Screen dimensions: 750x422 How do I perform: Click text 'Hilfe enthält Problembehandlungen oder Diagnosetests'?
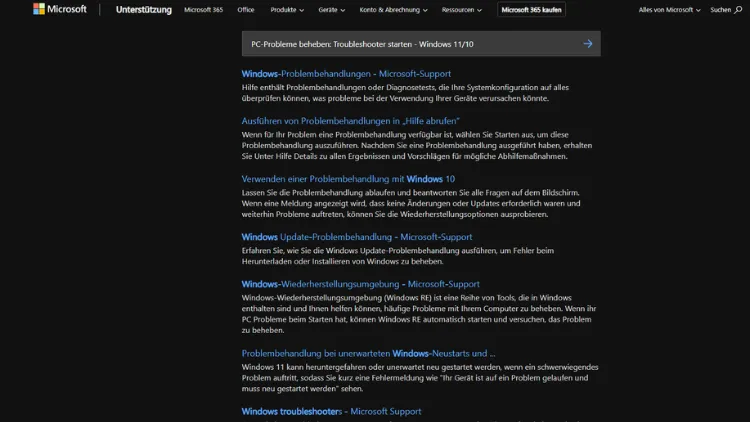tap(339, 88)
